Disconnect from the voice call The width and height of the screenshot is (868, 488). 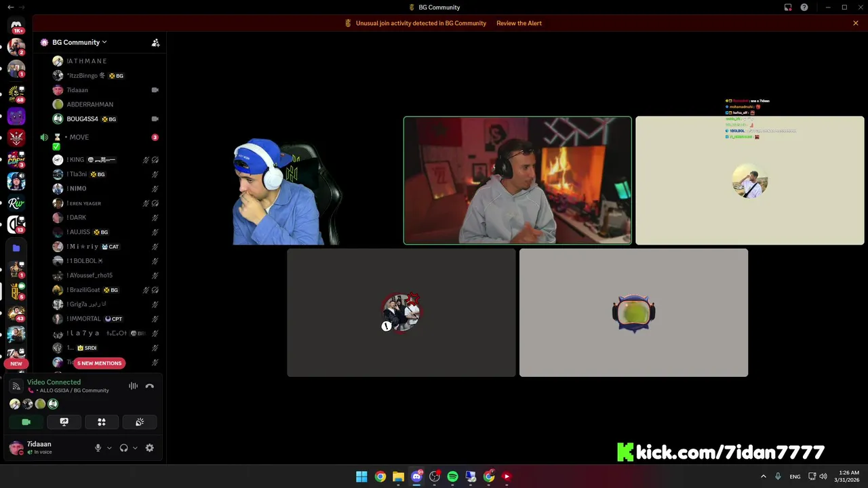[x=150, y=386]
